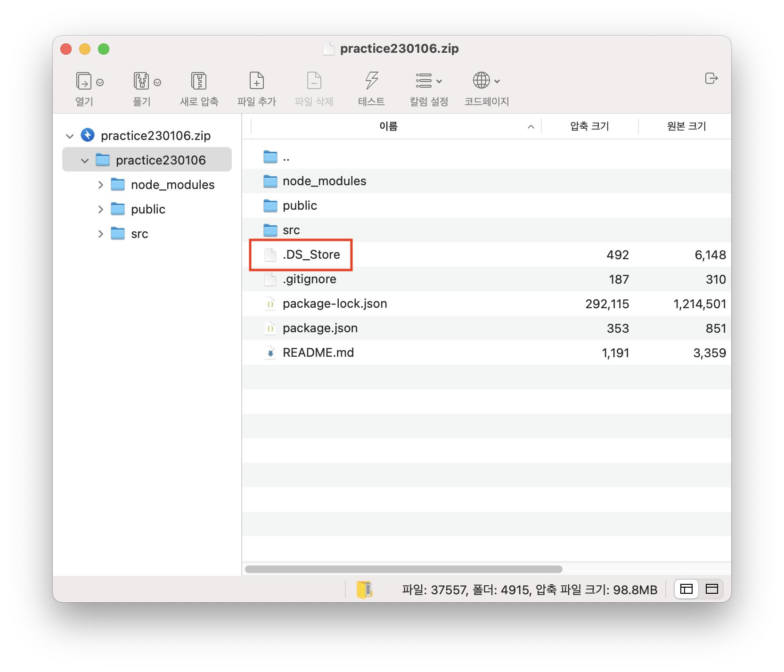Image resolution: width=784 pixels, height=672 pixels.
Task: Select public in the sidebar tree
Action: coord(148,209)
